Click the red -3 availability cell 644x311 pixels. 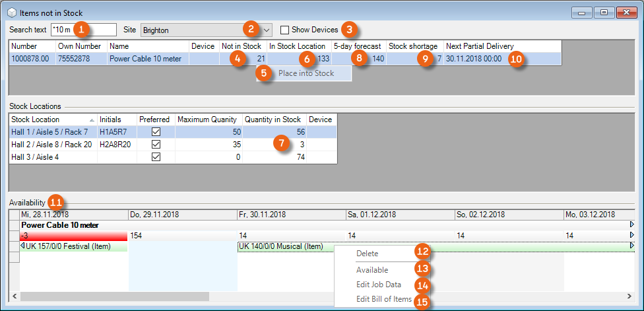tap(73, 235)
